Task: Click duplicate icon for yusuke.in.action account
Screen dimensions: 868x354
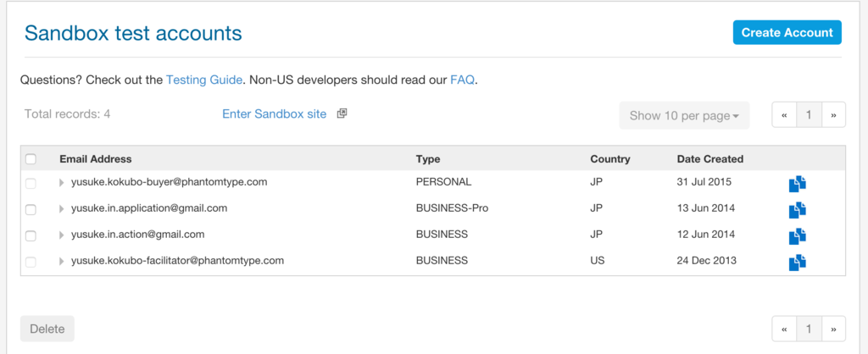Action: click(x=797, y=235)
